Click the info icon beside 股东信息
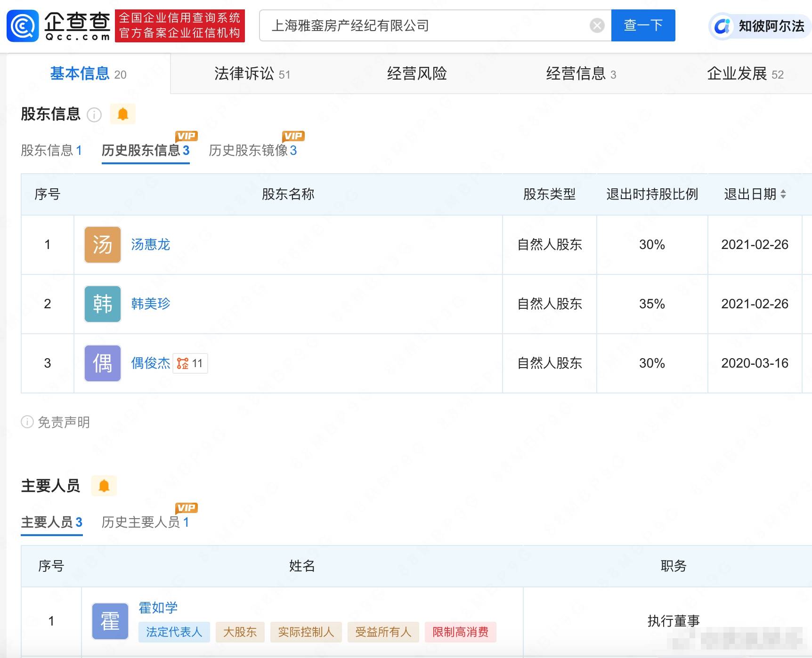 [x=95, y=115]
